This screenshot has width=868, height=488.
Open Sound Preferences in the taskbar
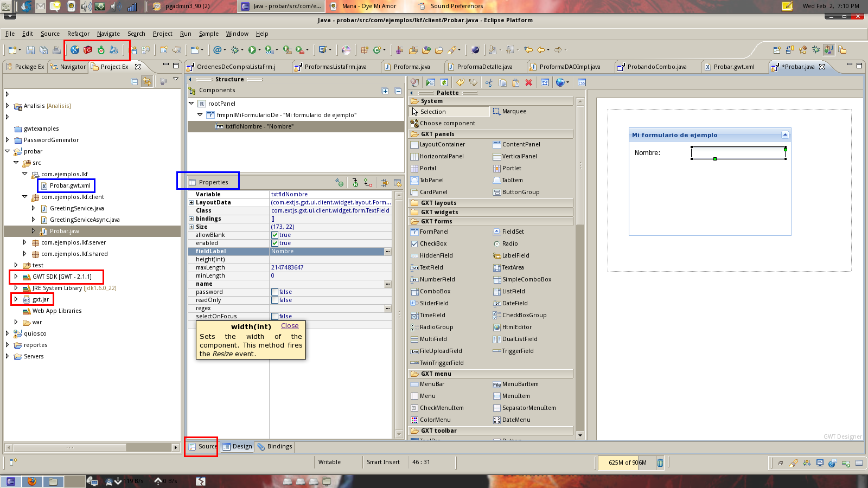(x=451, y=6)
